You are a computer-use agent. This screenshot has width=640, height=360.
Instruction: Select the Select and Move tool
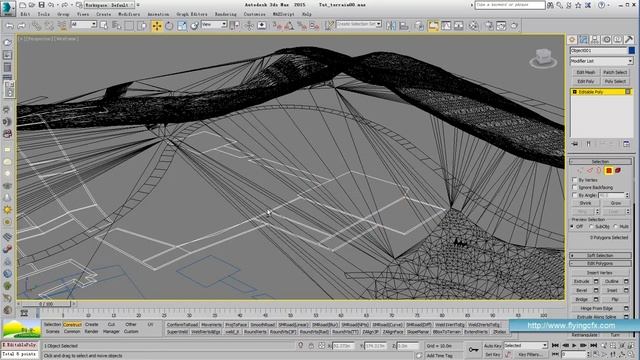click(x=157, y=26)
